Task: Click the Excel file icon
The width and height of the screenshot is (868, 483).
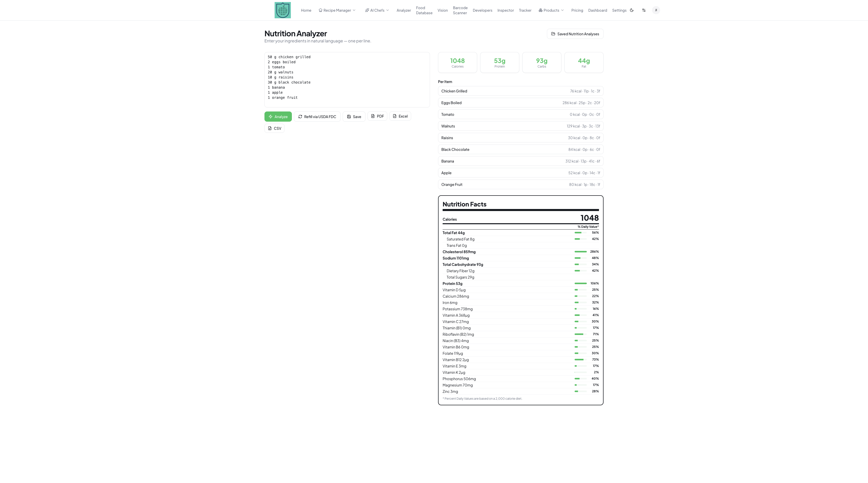Action: tap(395, 116)
